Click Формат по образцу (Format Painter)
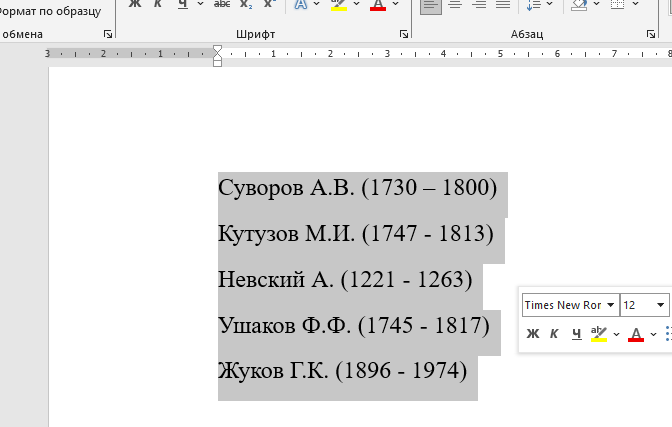 point(50,11)
